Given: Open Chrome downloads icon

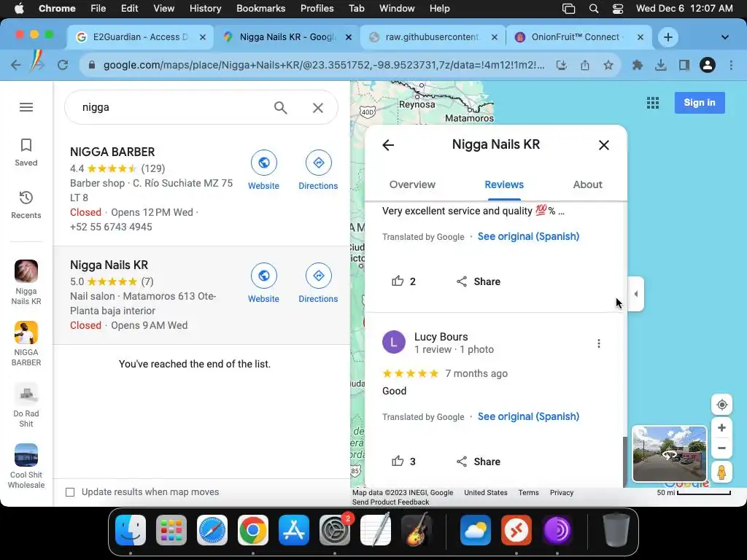Looking at the screenshot, I should 660,65.
